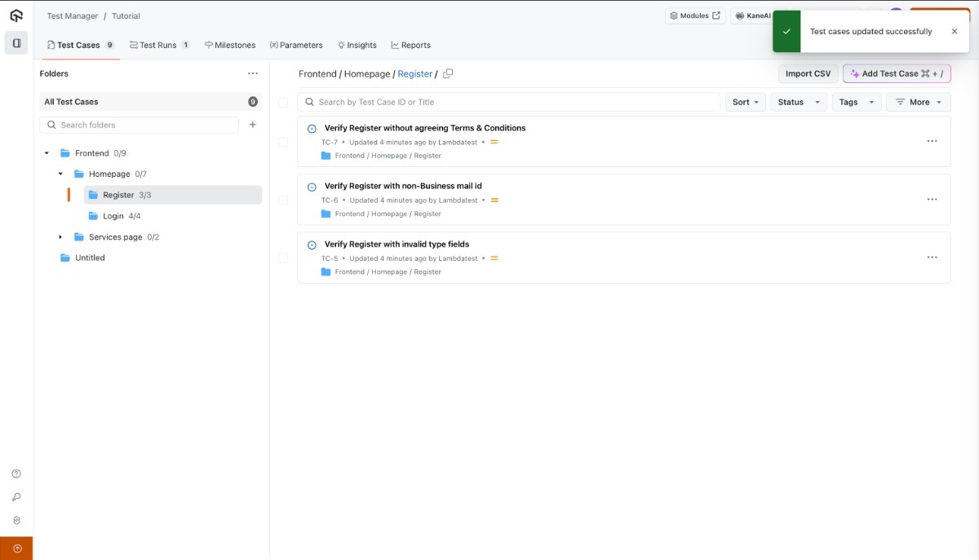
Task: Expand the Services page folder arrow
Action: click(x=60, y=237)
